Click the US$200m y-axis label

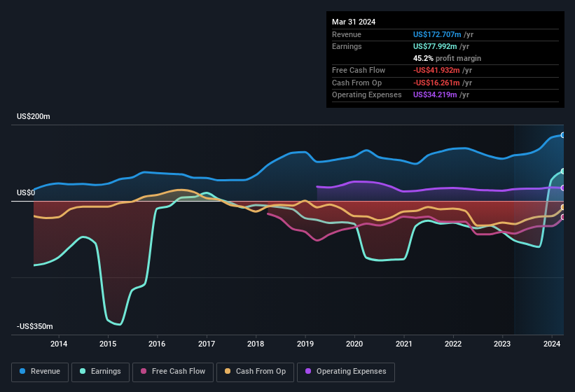[34, 116]
